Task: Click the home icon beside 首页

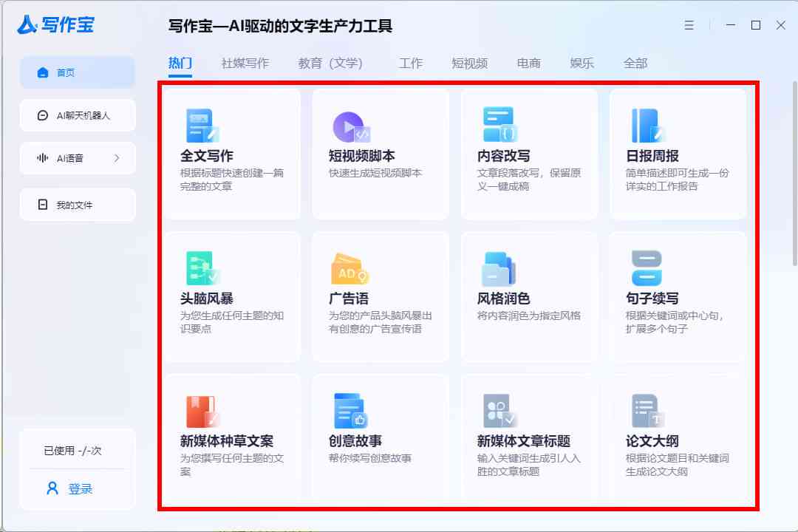Action: (43, 72)
